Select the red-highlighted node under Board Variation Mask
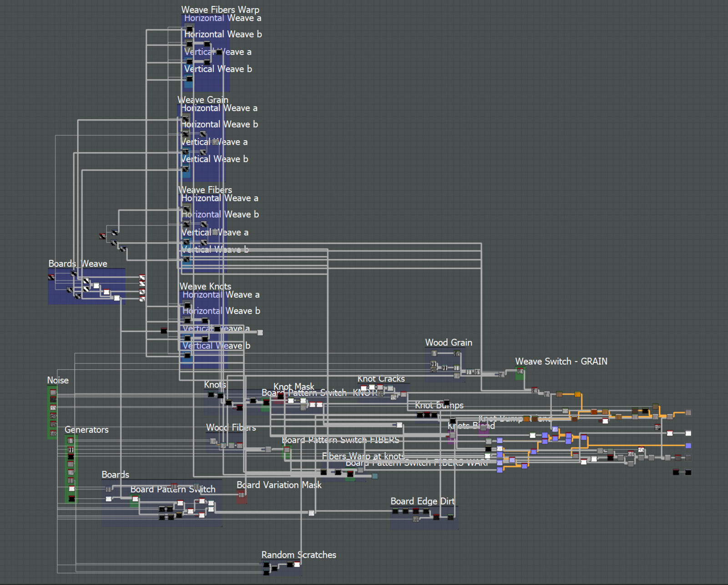The width and height of the screenshot is (728, 585). (x=242, y=495)
